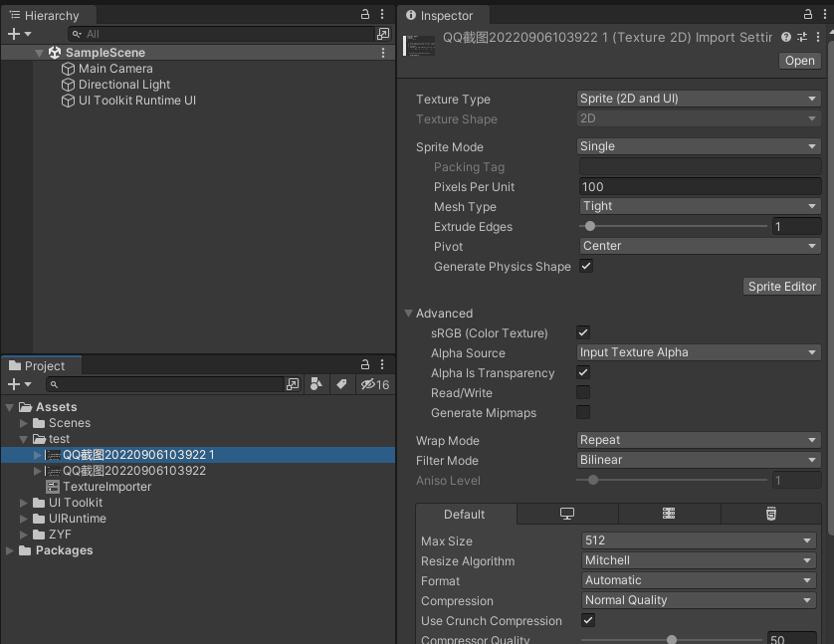Open Texture Type dropdown
This screenshot has height=644, width=834.
[x=699, y=99]
